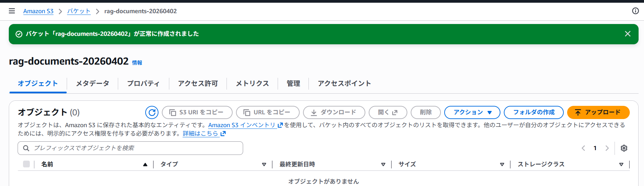Viewport: 644px width, 186px height.
Task: Switch to the アクセスポイント tab
Action: pyautogui.click(x=344, y=84)
